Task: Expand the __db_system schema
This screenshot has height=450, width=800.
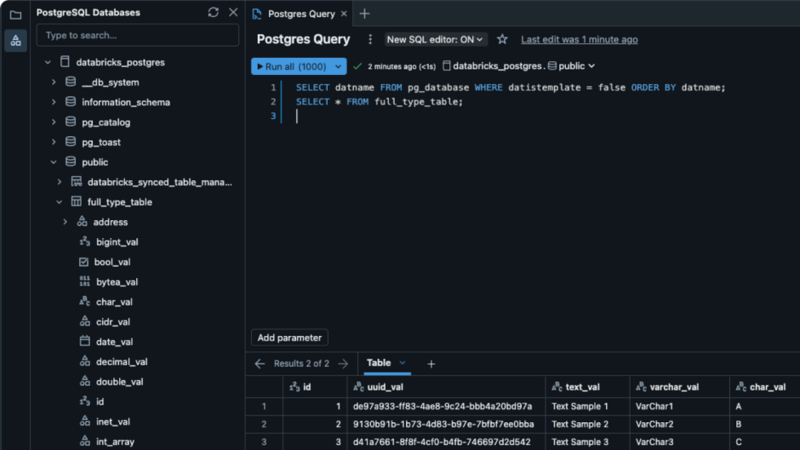Action: pyautogui.click(x=54, y=82)
